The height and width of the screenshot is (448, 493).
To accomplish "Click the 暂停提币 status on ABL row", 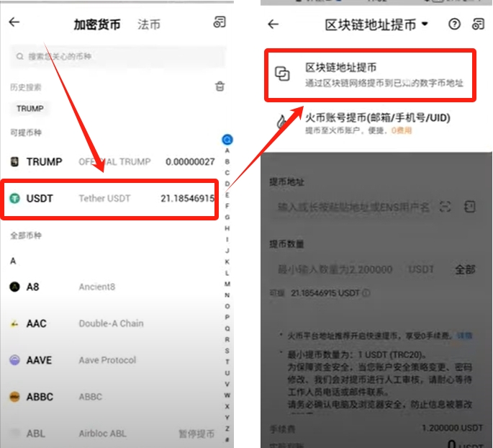I will tap(196, 434).
